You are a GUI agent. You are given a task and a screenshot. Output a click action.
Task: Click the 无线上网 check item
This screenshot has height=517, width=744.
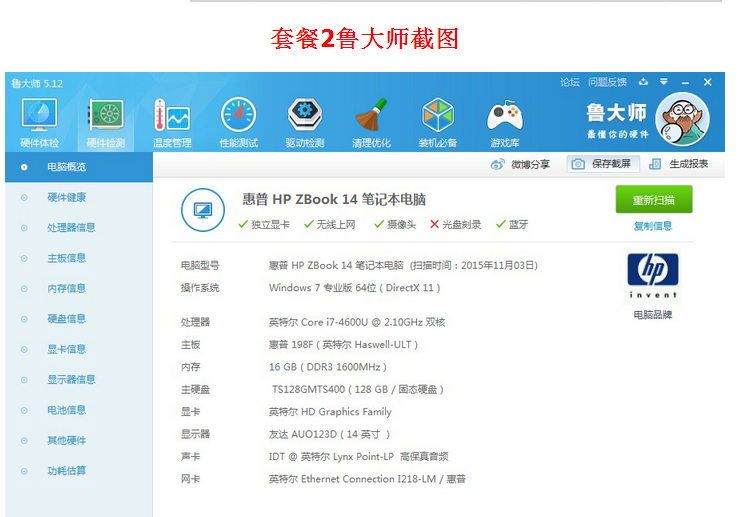coord(330,224)
